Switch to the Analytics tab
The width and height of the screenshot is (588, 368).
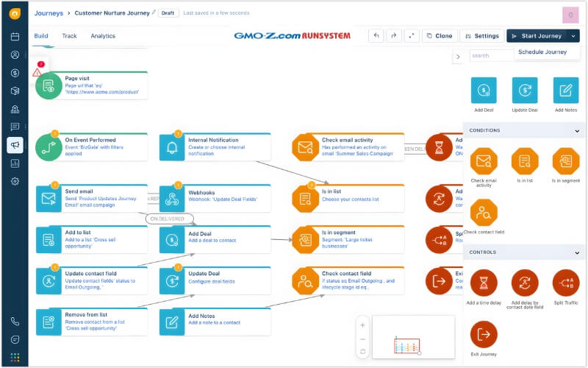pyautogui.click(x=103, y=36)
